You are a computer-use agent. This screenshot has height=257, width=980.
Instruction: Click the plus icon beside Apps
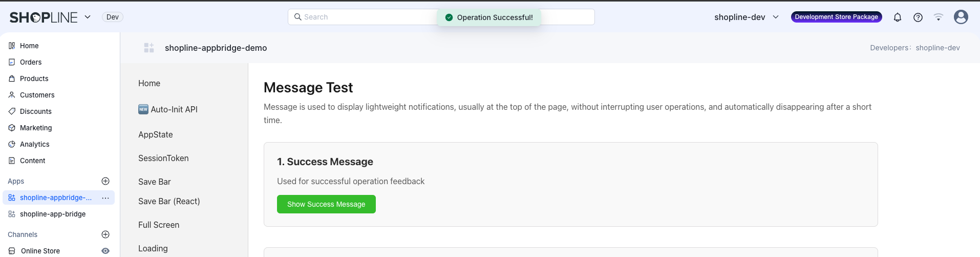point(105,181)
